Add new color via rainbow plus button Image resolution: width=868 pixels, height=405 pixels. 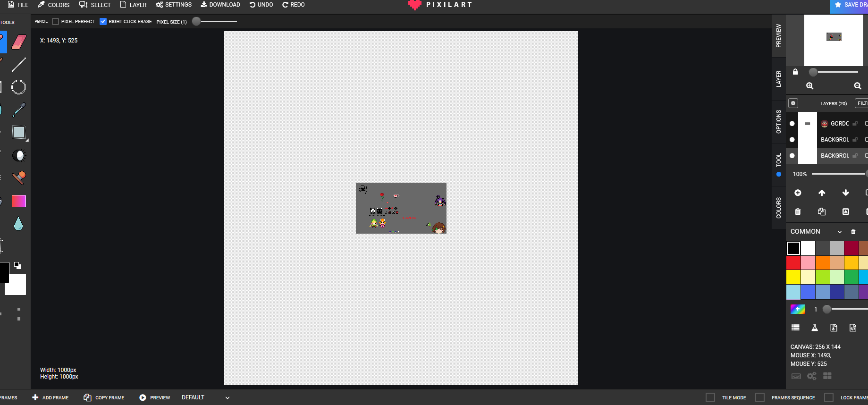pos(798,309)
